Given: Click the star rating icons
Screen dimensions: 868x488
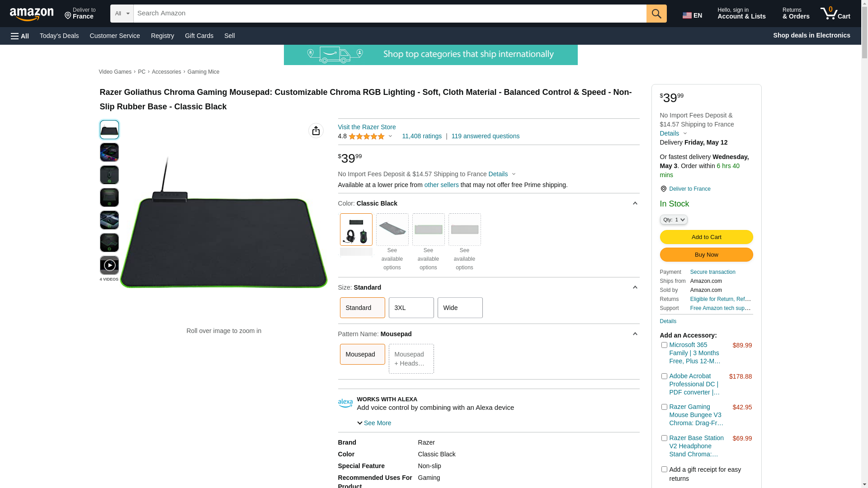Looking at the screenshot, I should click(367, 136).
